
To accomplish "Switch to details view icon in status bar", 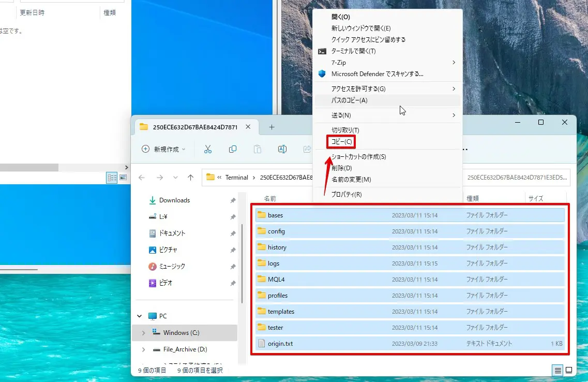I will (557, 370).
